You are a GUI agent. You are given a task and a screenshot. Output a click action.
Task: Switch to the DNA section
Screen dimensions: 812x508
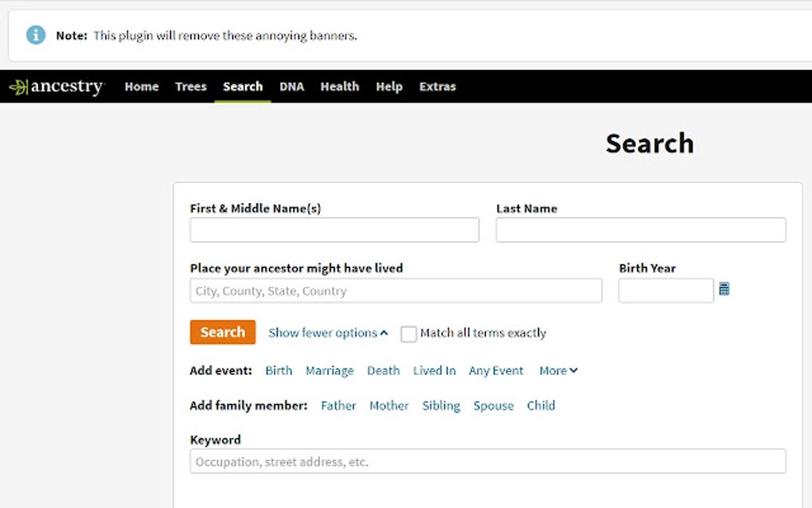(291, 87)
